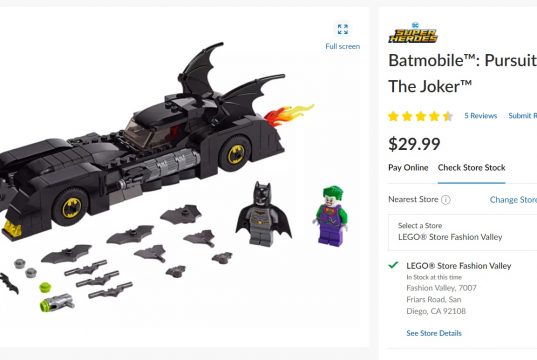Click the third yellow rating star

[x=421, y=116]
